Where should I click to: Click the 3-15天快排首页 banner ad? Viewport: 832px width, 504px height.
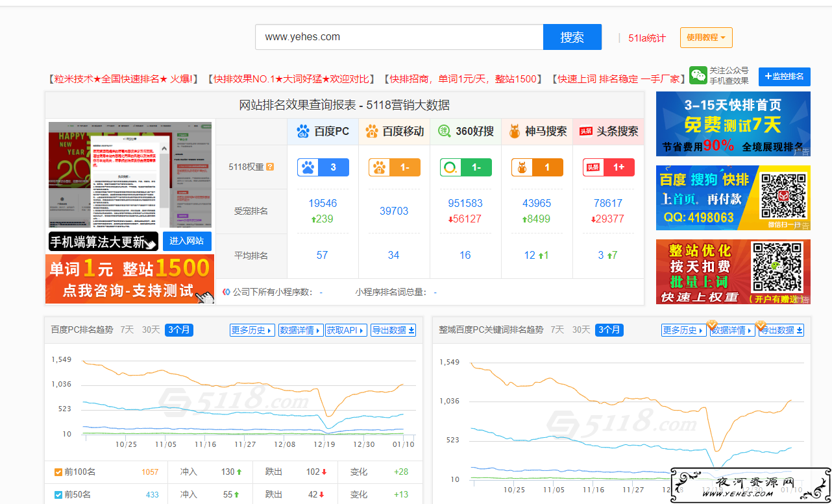[x=733, y=124]
